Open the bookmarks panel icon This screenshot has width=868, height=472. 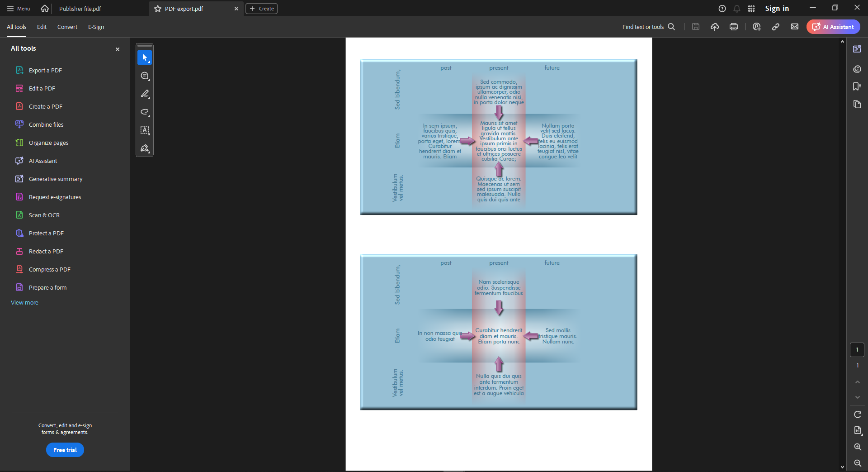[857, 86]
